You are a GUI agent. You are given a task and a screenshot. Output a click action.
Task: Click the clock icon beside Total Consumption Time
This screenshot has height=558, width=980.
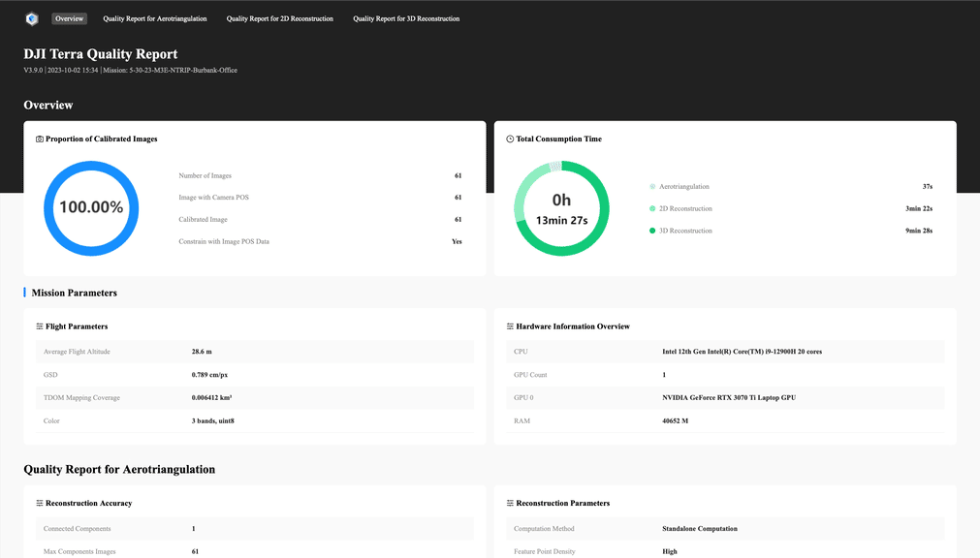tap(510, 139)
